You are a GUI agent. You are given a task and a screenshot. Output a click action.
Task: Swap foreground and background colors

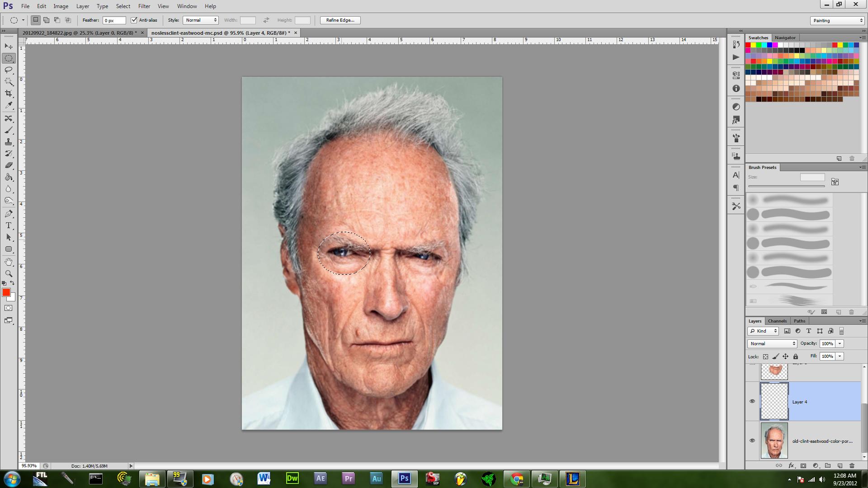12,283
